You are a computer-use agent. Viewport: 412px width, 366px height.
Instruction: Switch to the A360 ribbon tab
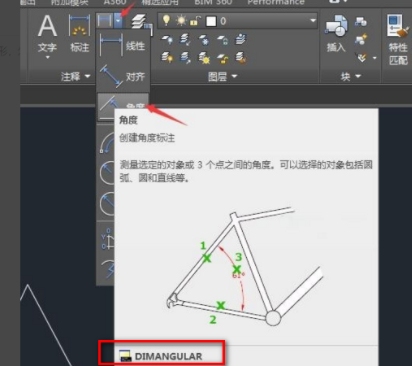tap(115, 2)
